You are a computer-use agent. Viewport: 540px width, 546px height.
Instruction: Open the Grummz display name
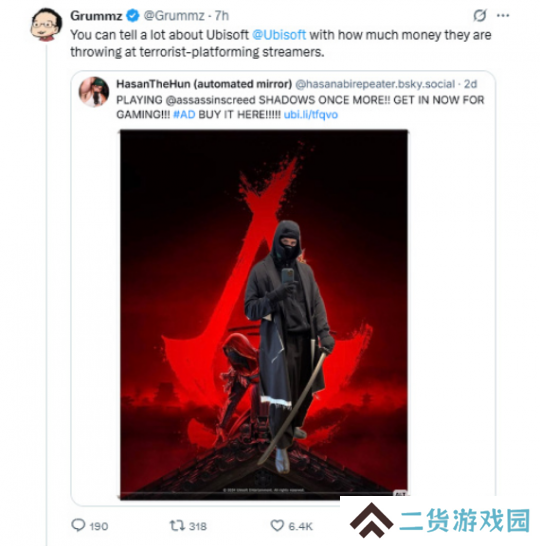point(96,16)
